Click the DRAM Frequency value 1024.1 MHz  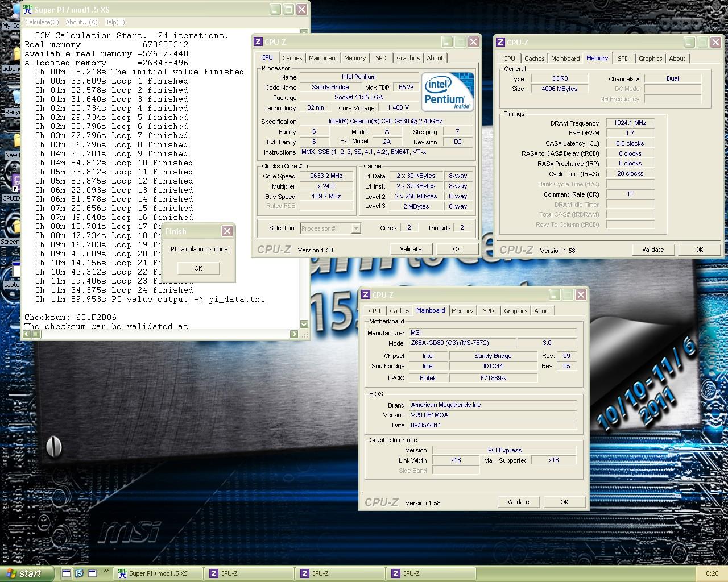click(x=630, y=123)
